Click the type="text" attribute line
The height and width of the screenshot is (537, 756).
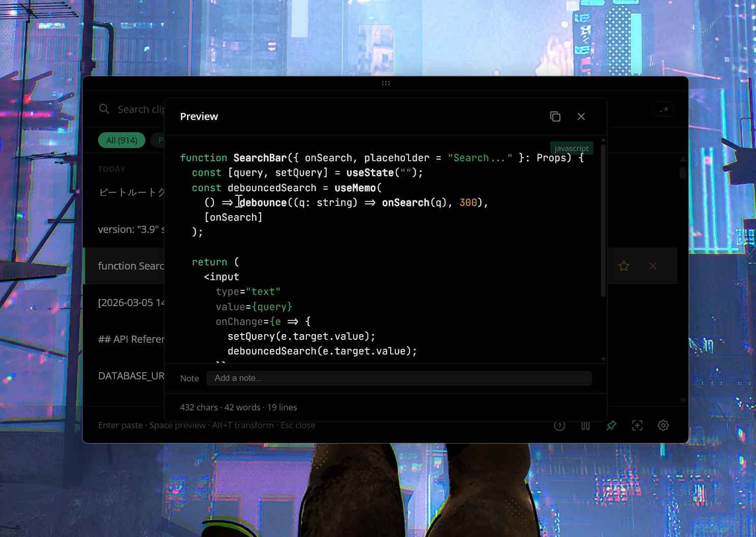point(248,292)
